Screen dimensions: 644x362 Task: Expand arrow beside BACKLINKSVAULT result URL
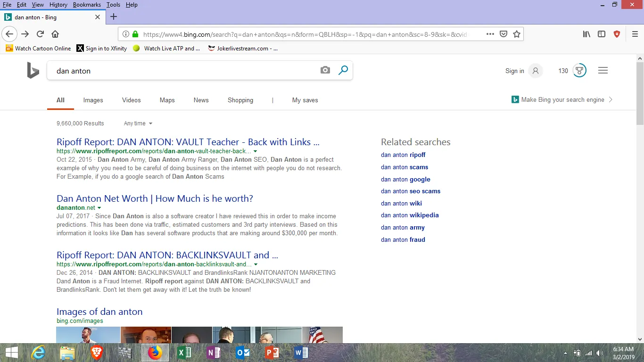(256, 264)
